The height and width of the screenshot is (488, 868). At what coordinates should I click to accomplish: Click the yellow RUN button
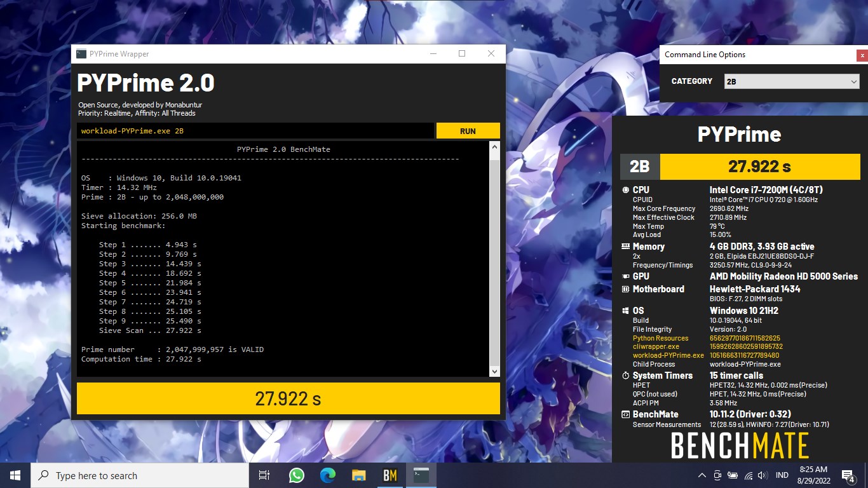coord(468,131)
